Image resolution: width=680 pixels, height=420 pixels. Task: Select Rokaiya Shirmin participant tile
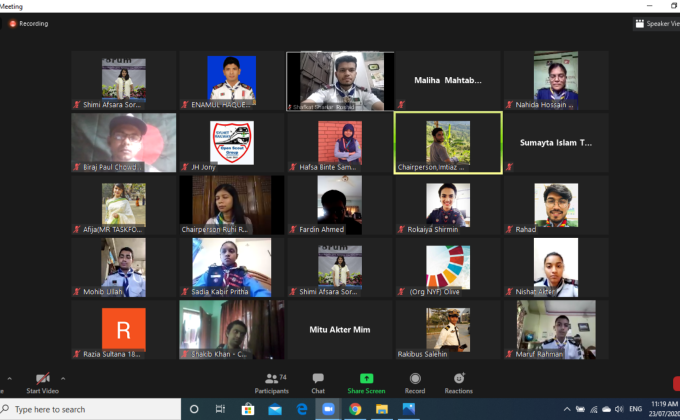pyautogui.click(x=448, y=205)
